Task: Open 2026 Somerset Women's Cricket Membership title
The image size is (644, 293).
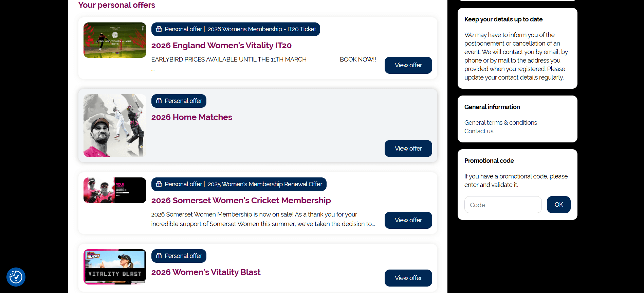Action: pyautogui.click(x=241, y=201)
